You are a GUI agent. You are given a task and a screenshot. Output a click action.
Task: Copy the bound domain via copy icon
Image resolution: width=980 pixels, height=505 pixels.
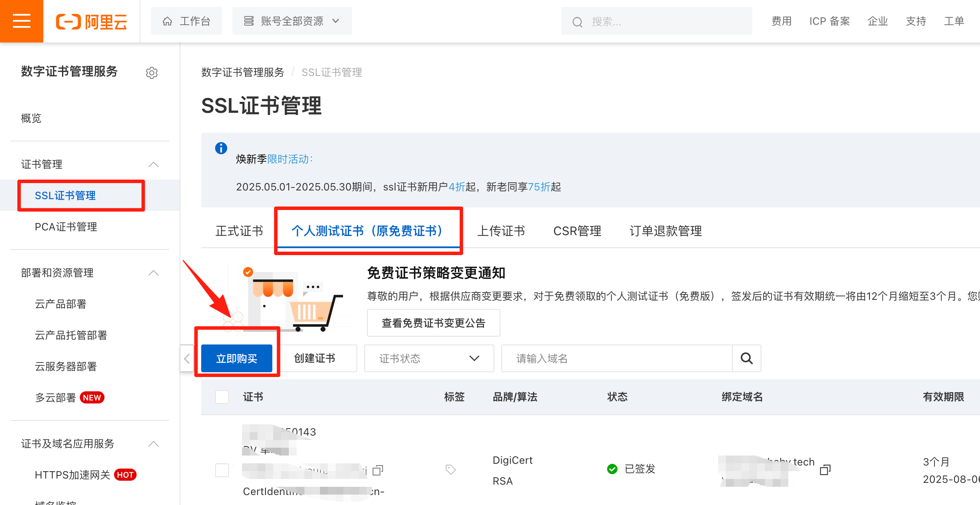click(825, 470)
